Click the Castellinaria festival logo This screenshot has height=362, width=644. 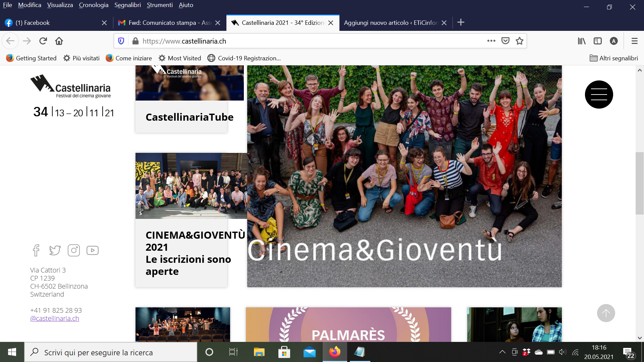coord(70,86)
